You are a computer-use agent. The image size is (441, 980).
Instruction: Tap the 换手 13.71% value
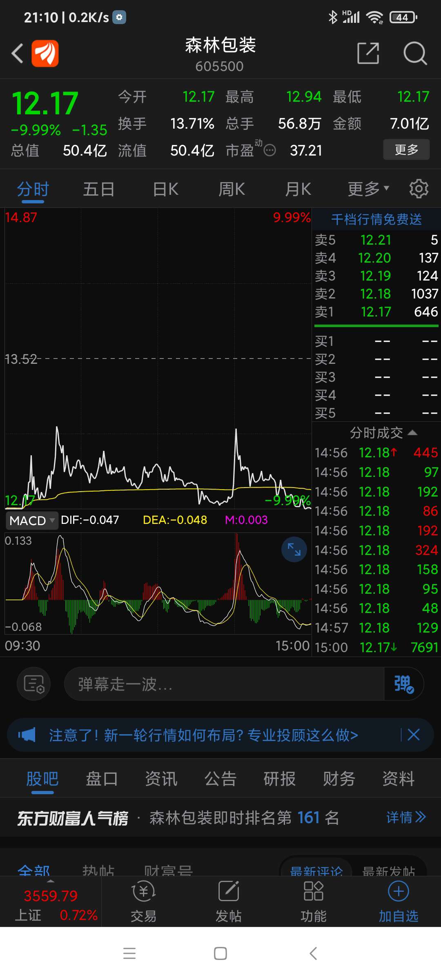192,123
